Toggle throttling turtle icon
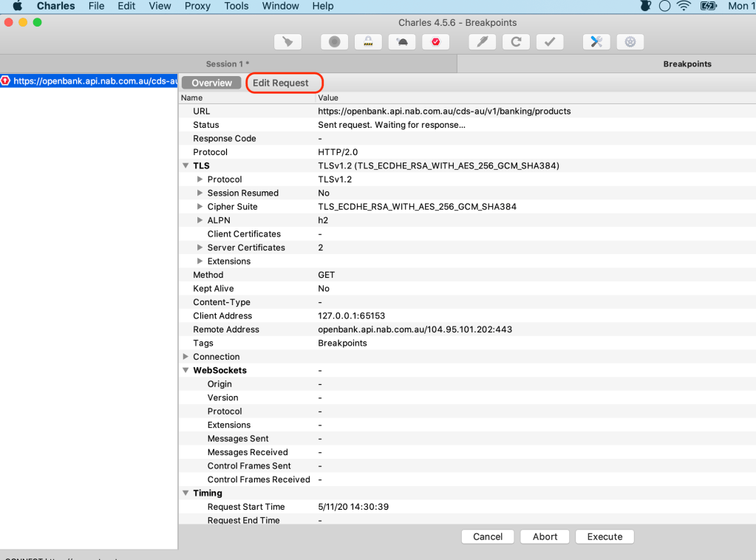This screenshot has height=560, width=756. pyautogui.click(x=401, y=42)
